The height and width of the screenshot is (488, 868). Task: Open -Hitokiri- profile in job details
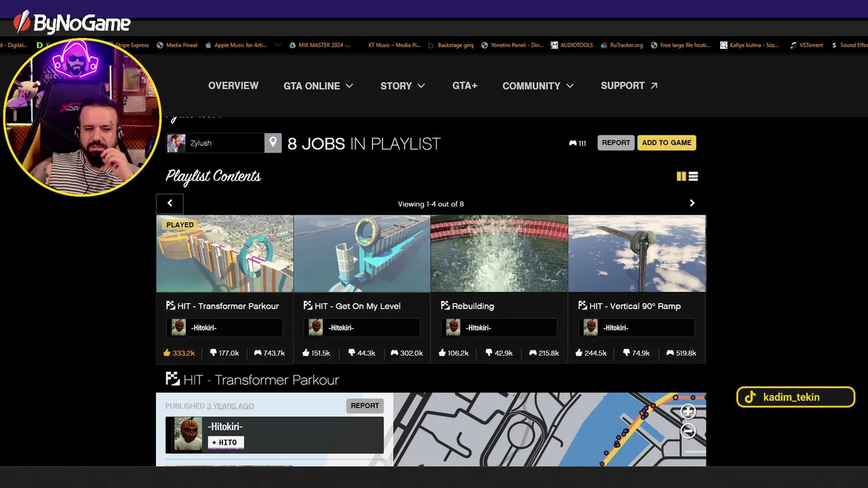click(226, 426)
